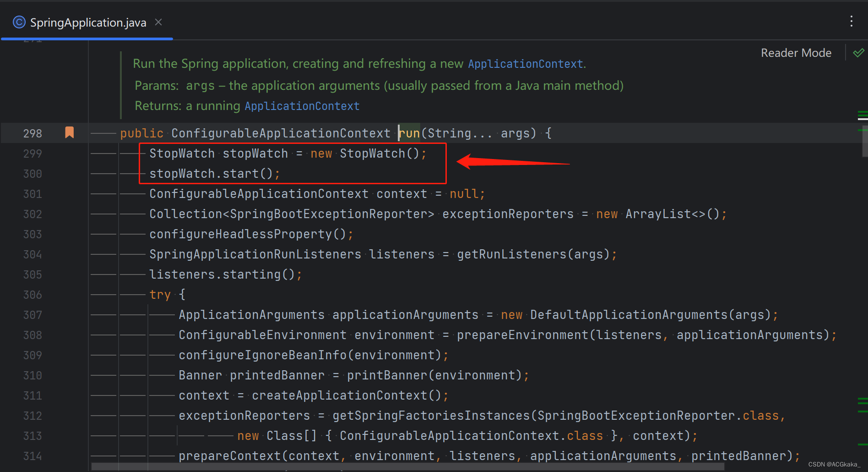Click configureIgnoreBeanInfo(environment) call
The image size is (868, 472).
310,355
